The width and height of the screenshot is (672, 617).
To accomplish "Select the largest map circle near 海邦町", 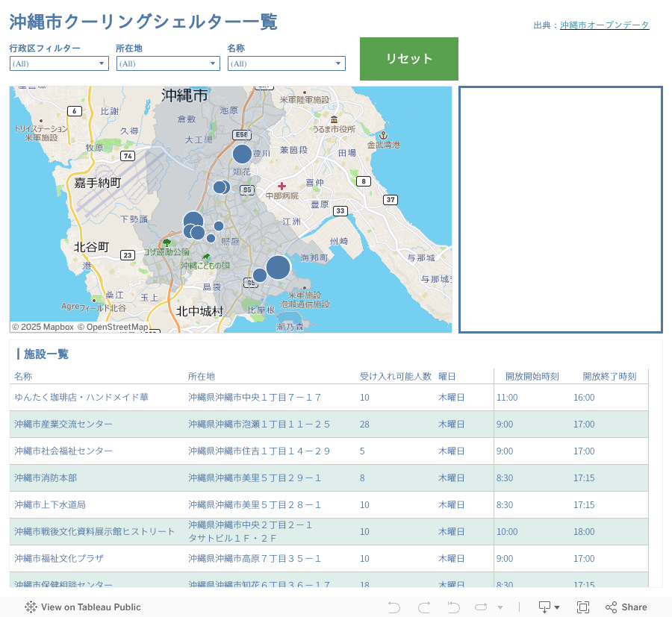I will 279,267.
